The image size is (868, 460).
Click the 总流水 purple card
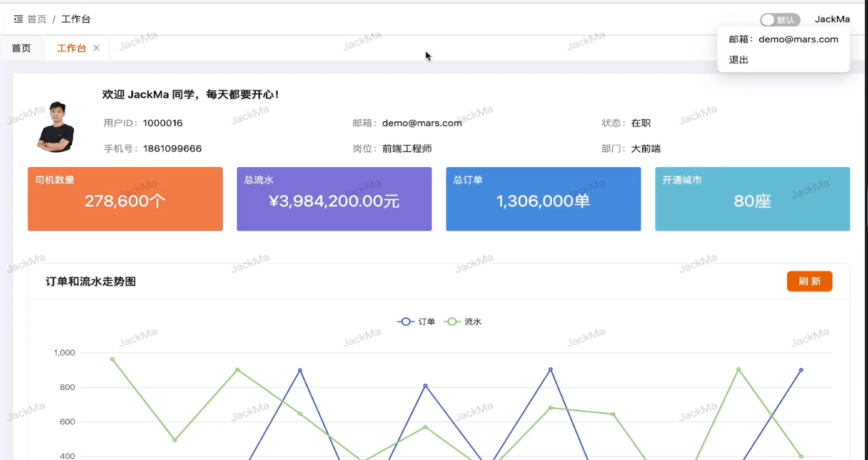pos(334,199)
